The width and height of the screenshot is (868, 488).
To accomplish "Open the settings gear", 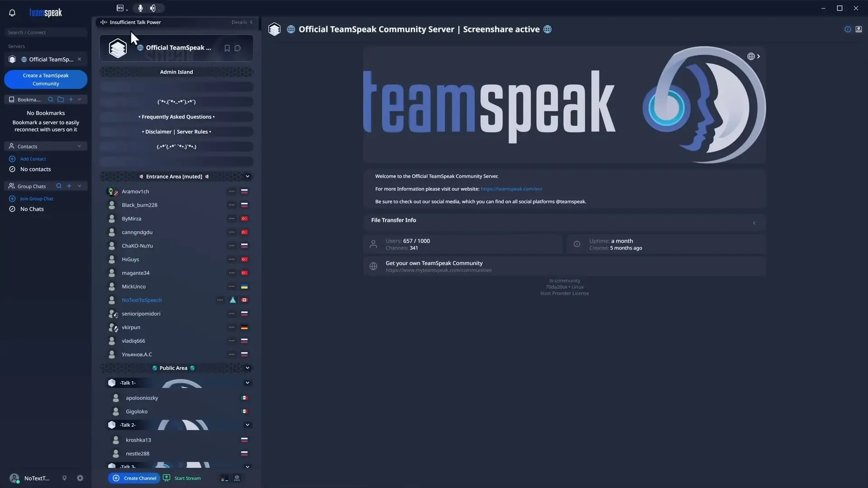I will pos(80,478).
